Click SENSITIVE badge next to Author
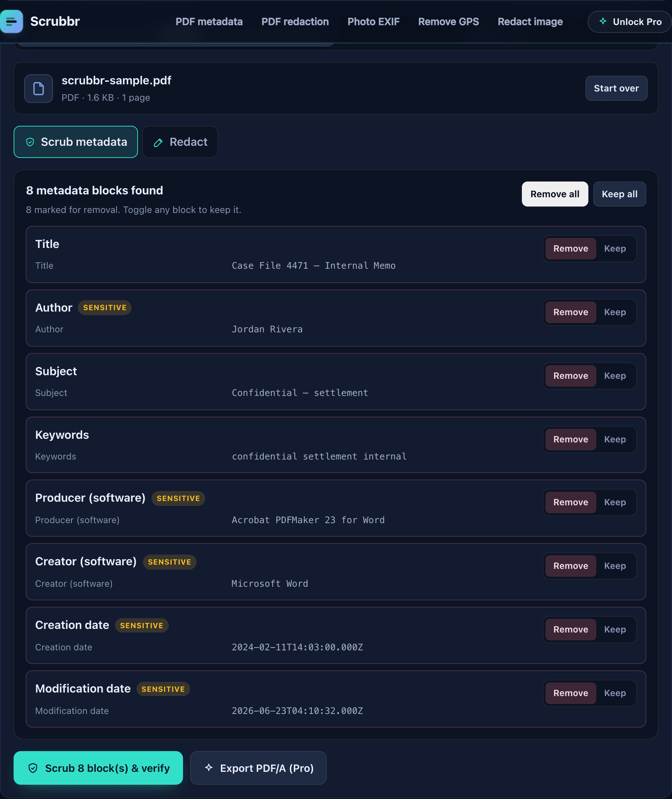Screen dimensions: 672x799 pos(105,308)
